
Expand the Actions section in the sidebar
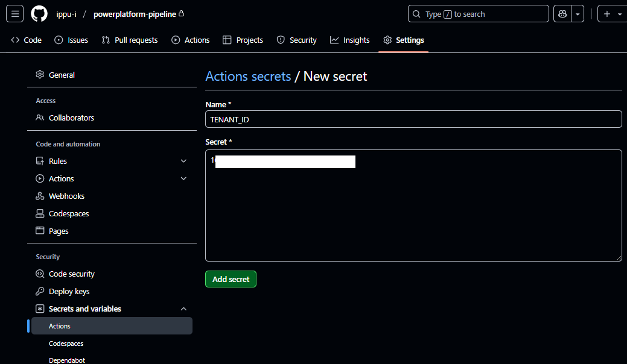[x=183, y=178]
